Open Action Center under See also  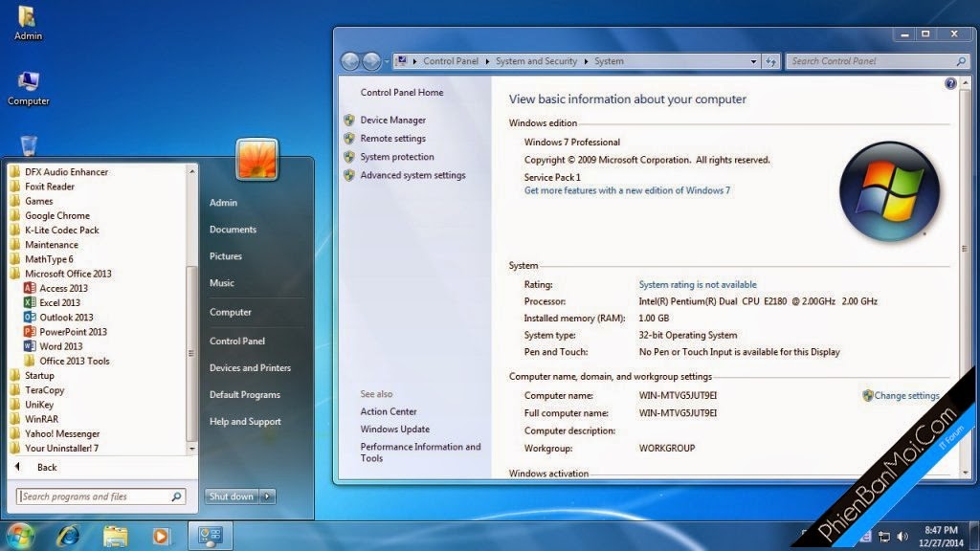[389, 411]
